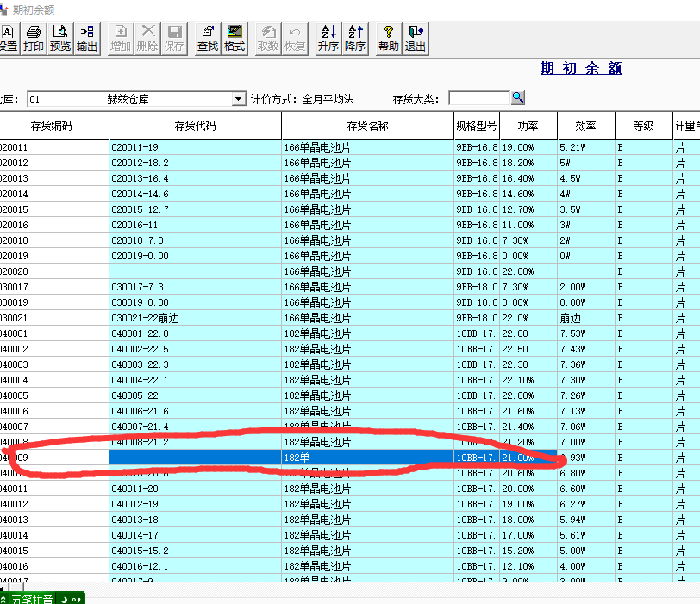
Task: Open 帮助 help
Action: [389, 39]
